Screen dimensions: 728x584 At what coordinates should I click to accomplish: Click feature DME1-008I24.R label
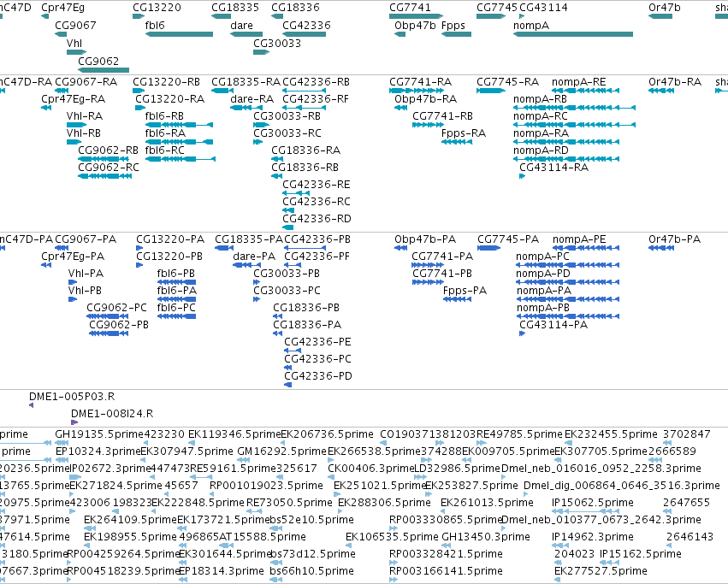tap(112, 413)
